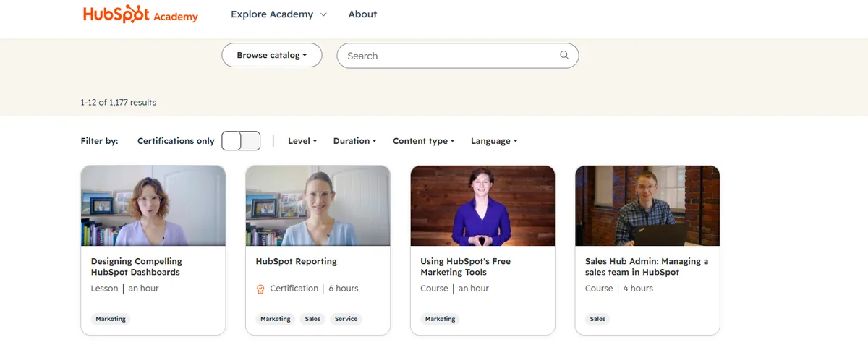Expand the Duration filter dropdown

tap(355, 141)
